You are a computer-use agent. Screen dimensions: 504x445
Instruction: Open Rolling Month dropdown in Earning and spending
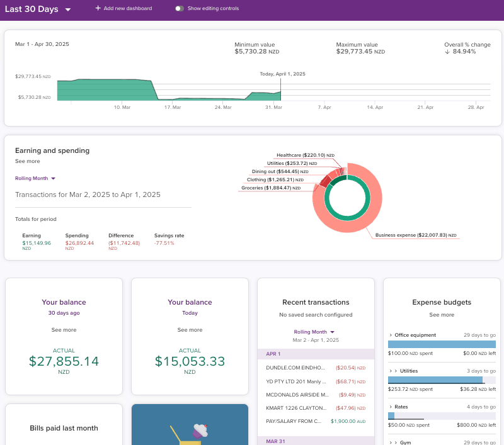[x=36, y=178]
